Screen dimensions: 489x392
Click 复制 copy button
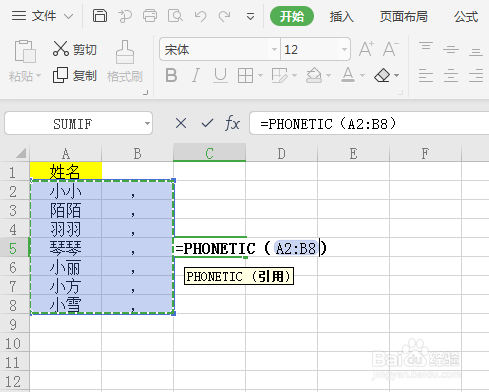(x=75, y=76)
